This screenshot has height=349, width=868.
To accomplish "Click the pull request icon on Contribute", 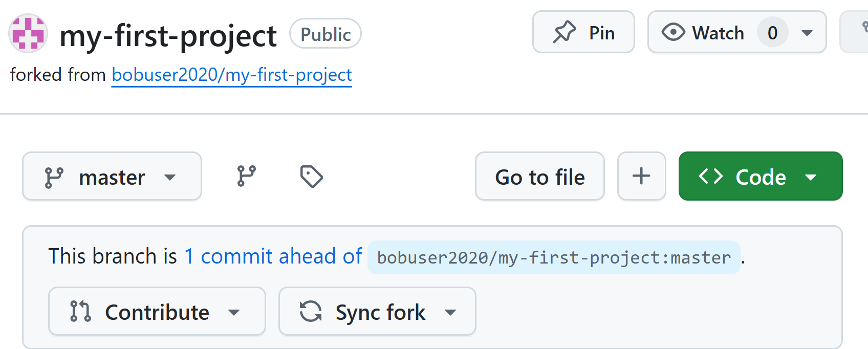I will pyautogui.click(x=80, y=311).
